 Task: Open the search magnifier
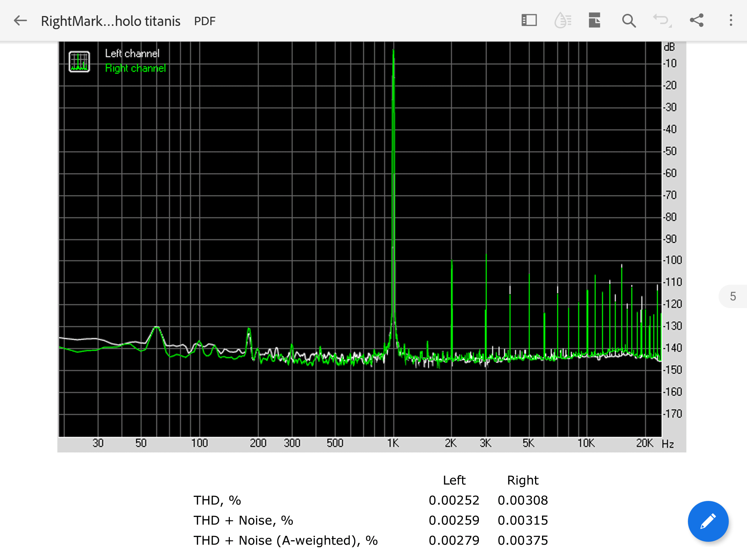629,21
